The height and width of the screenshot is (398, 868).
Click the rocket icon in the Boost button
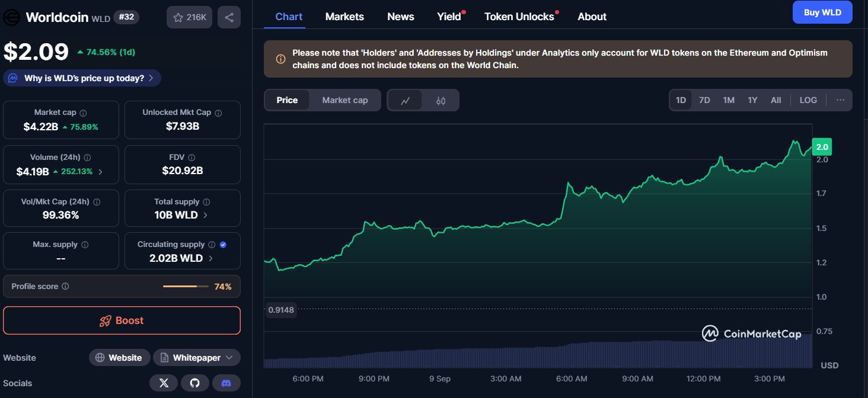point(106,321)
